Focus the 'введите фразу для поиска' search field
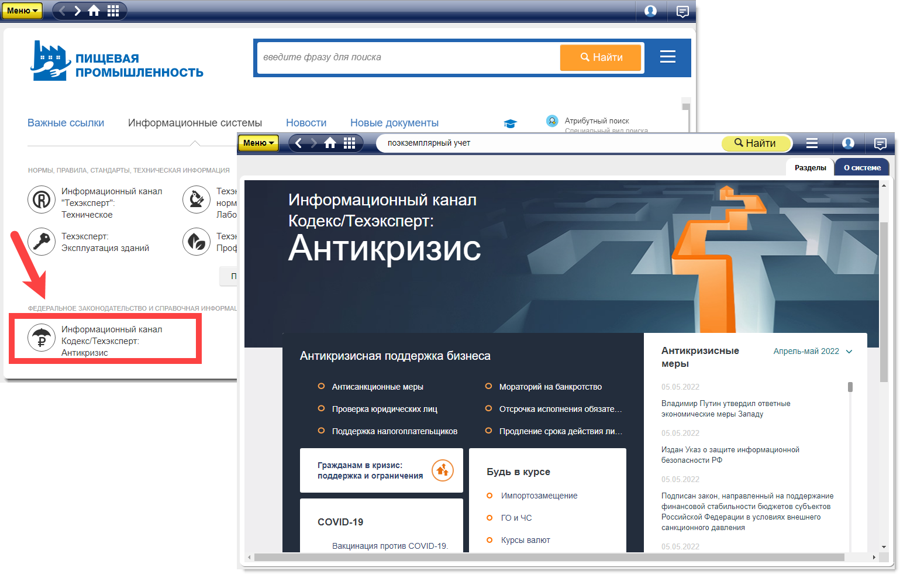This screenshot has height=588, width=924. 408,57
